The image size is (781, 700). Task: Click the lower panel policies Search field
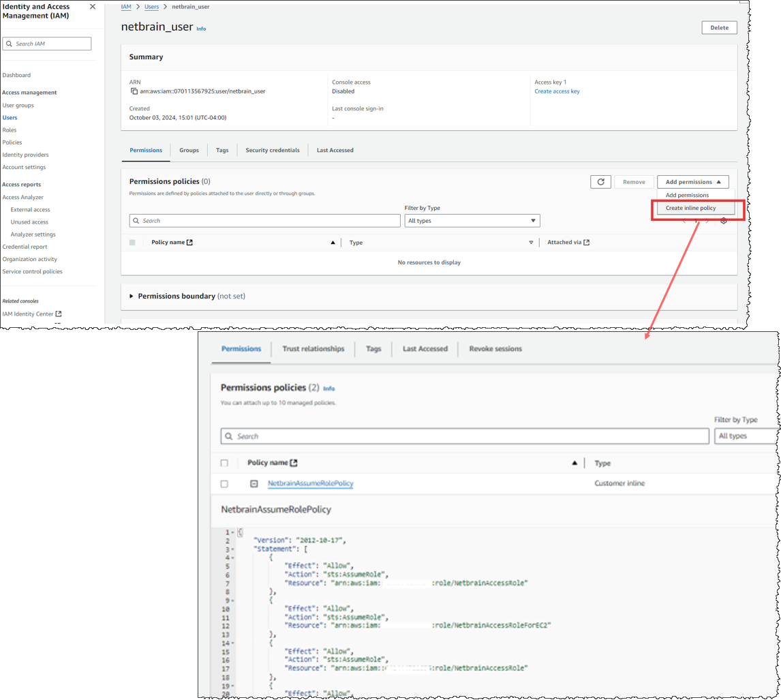[x=465, y=436]
